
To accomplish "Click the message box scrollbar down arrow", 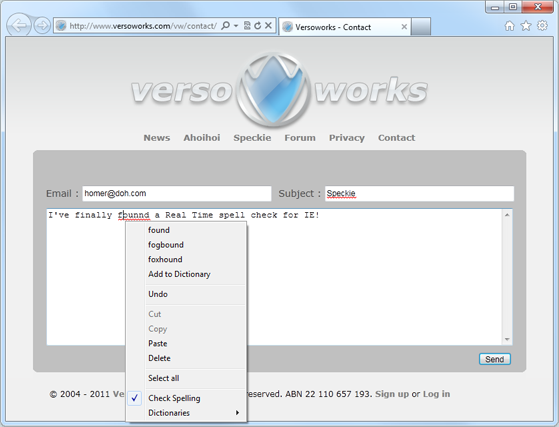I will 507,340.
